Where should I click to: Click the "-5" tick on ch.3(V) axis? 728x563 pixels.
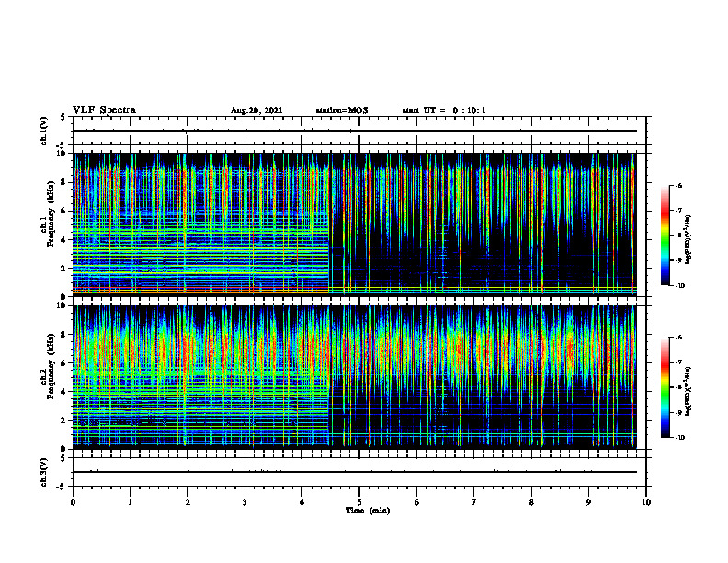[x=62, y=487]
